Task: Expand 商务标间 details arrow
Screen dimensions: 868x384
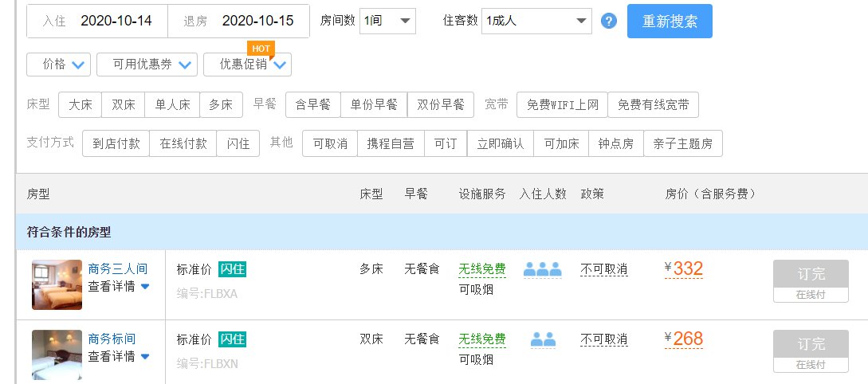Action: coord(145,356)
